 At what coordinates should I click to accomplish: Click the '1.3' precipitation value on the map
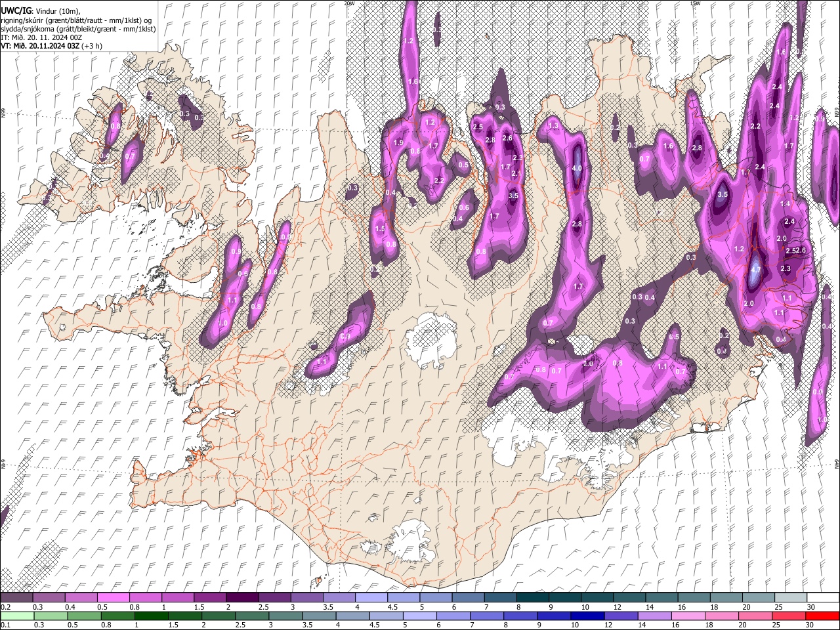pos(553,126)
